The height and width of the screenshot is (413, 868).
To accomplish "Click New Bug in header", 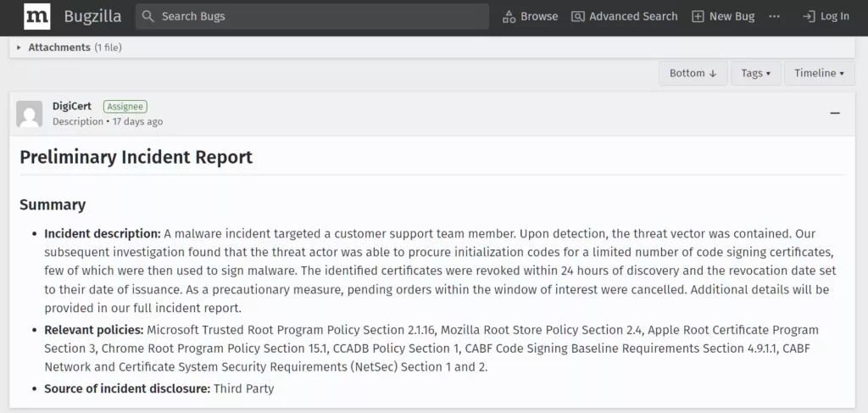I will point(724,17).
